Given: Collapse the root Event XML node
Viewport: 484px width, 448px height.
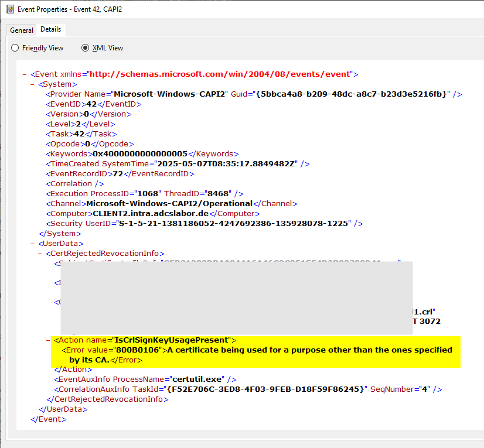Looking at the screenshot, I should click(25, 74).
